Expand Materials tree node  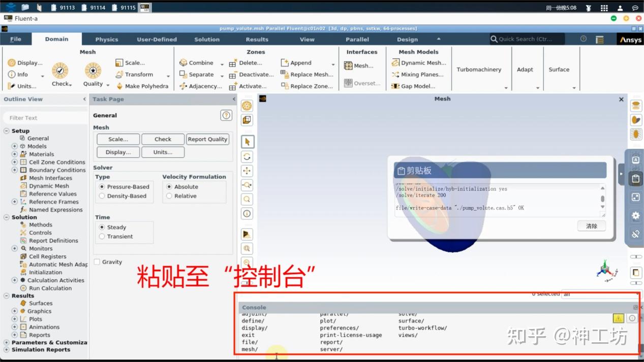click(x=15, y=154)
